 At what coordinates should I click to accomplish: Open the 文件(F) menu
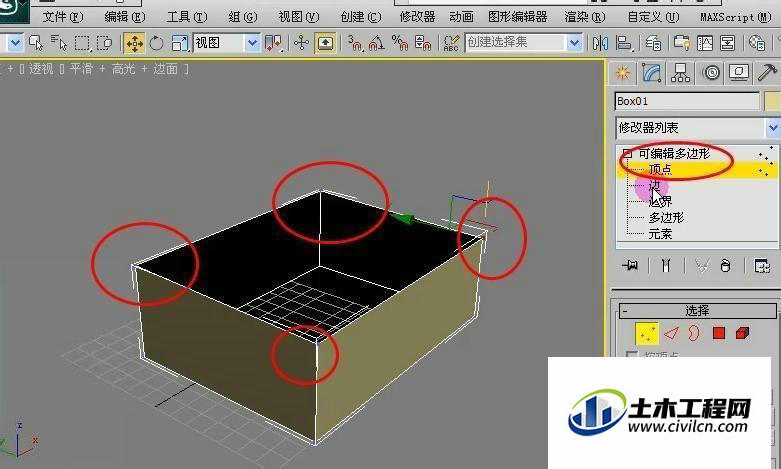[x=63, y=17]
